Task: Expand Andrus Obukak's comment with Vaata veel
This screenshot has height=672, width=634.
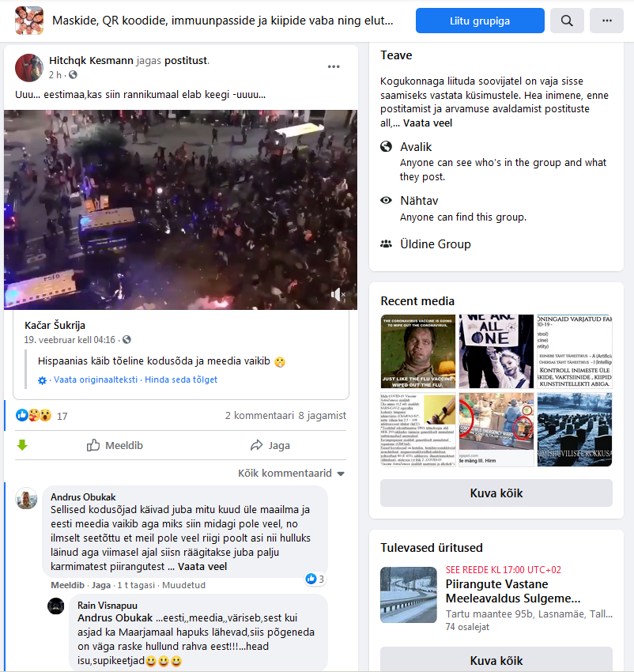Action: tap(202, 567)
